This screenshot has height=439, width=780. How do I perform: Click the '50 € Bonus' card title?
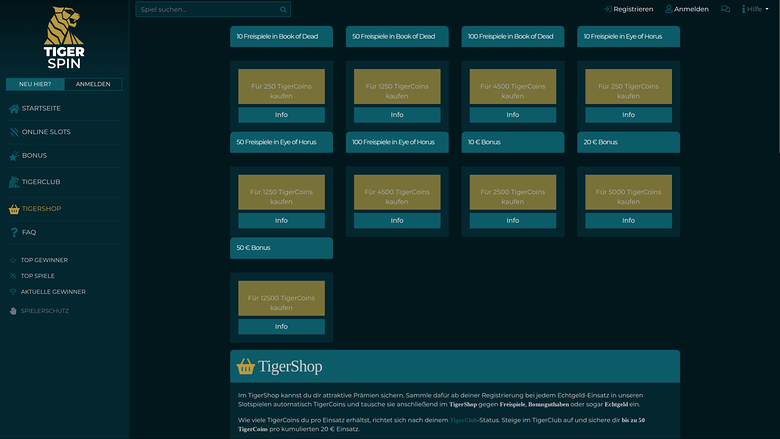(x=253, y=248)
